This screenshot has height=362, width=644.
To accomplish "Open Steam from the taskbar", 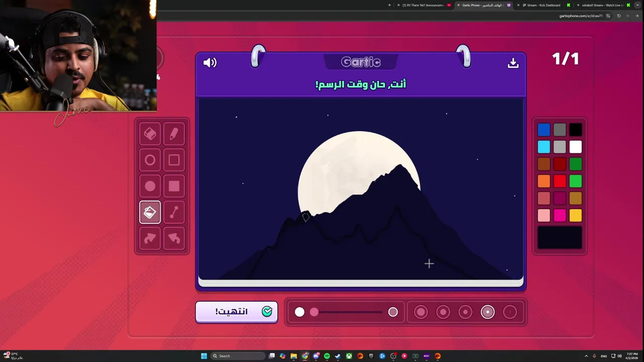I will (338, 356).
